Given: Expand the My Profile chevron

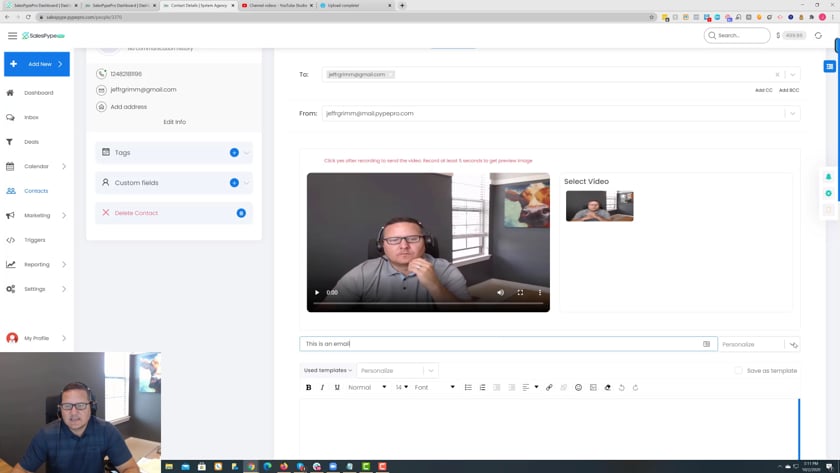Looking at the screenshot, I should pyautogui.click(x=64, y=338).
